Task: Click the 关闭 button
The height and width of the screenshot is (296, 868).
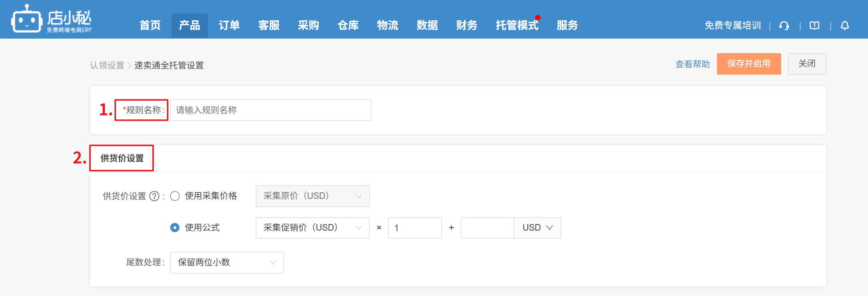Action: point(807,64)
